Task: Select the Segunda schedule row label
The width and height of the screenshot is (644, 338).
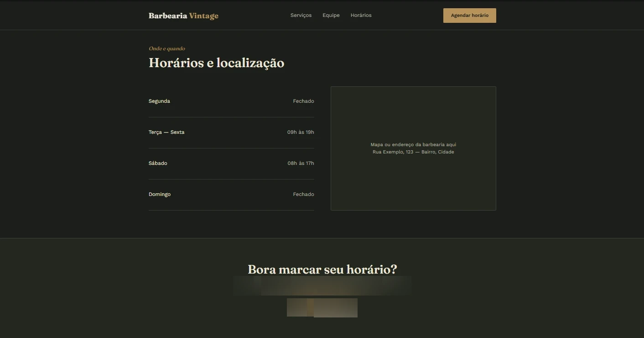Action: click(159, 101)
